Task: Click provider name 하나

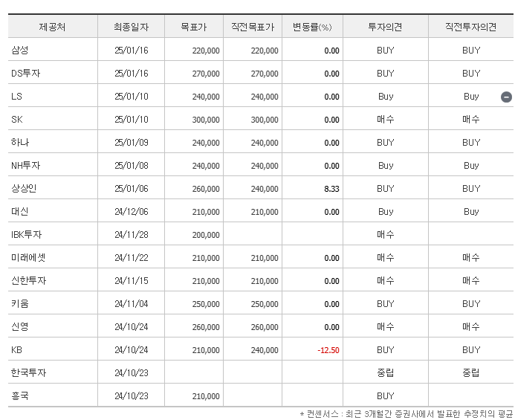Action: point(20,142)
